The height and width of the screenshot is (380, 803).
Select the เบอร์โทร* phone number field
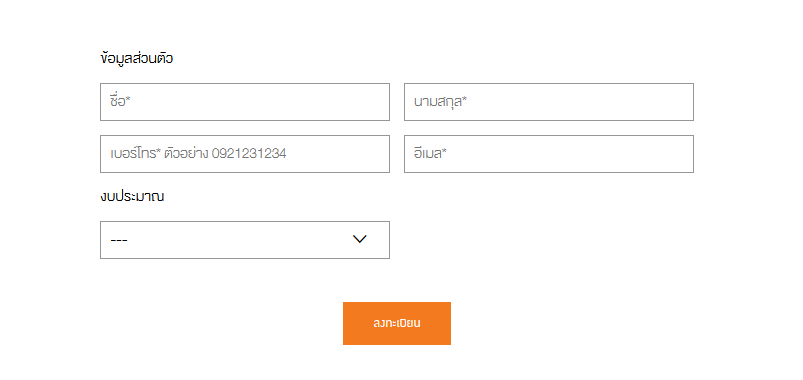click(x=245, y=154)
